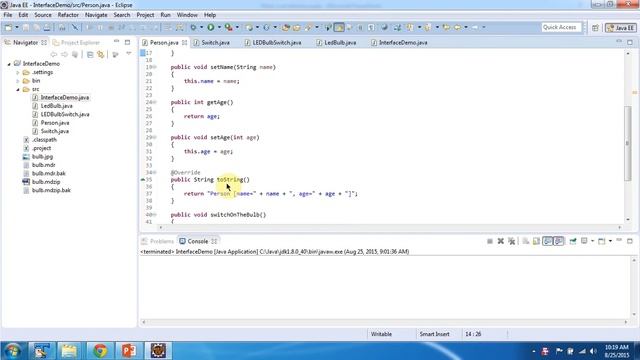The image size is (640, 360).
Task: Close the Person.java editor tab
Action: pyautogui.click(x=184, y=42)
